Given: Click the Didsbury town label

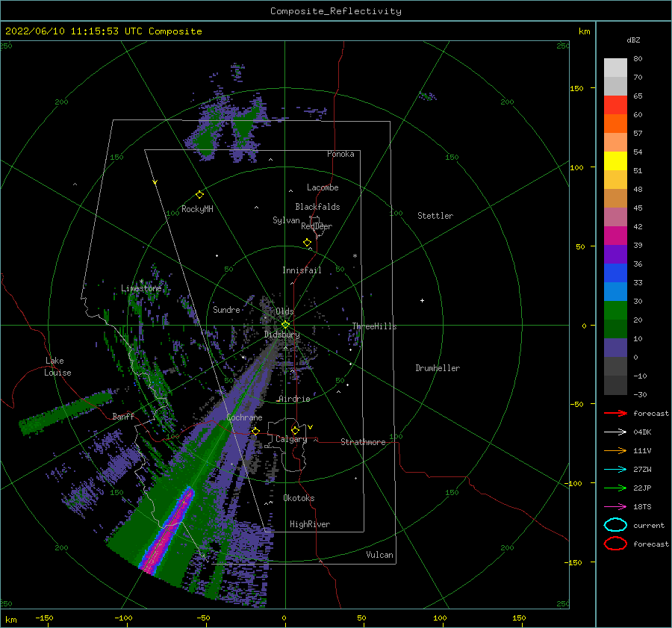Looking at the screenshot, I should tap(281, 335).
